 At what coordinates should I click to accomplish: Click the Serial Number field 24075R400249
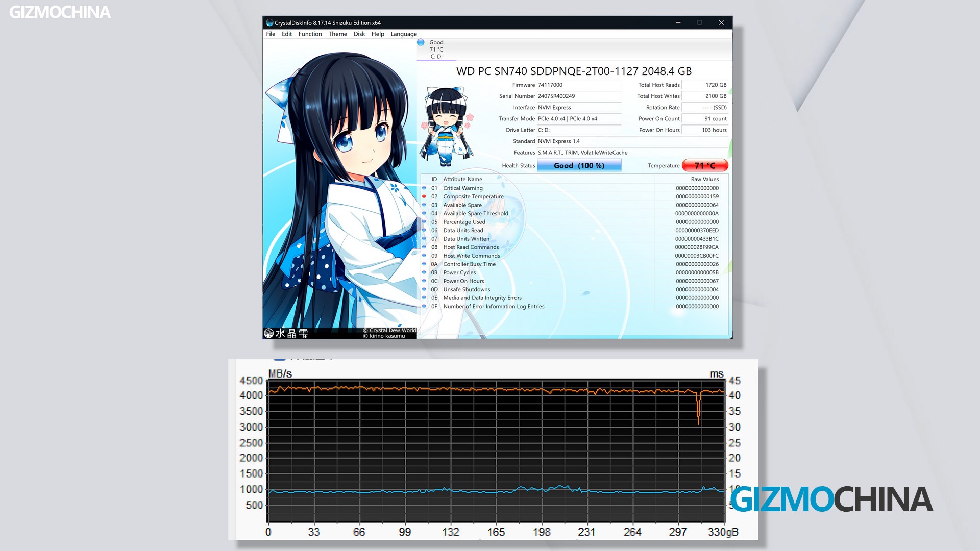[579, 96]
